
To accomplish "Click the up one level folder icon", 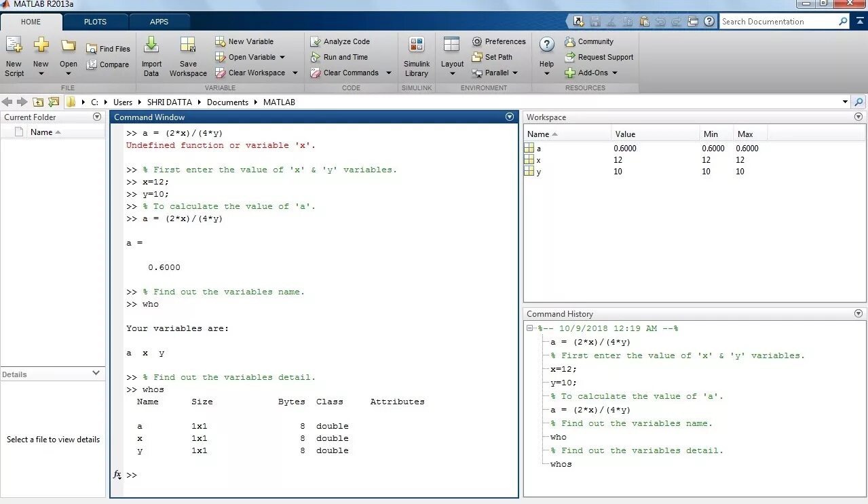I will (x=37, y=102).
